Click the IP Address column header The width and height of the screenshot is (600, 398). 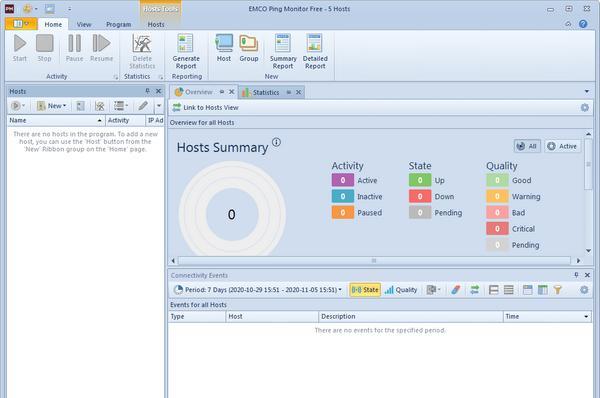155,120
